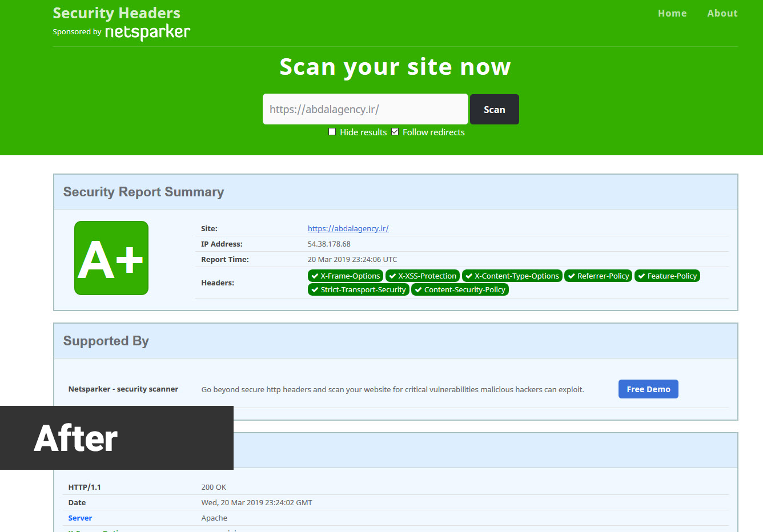Click the Security Headers site logo
763x532 pixels.
tap(117, 13)
